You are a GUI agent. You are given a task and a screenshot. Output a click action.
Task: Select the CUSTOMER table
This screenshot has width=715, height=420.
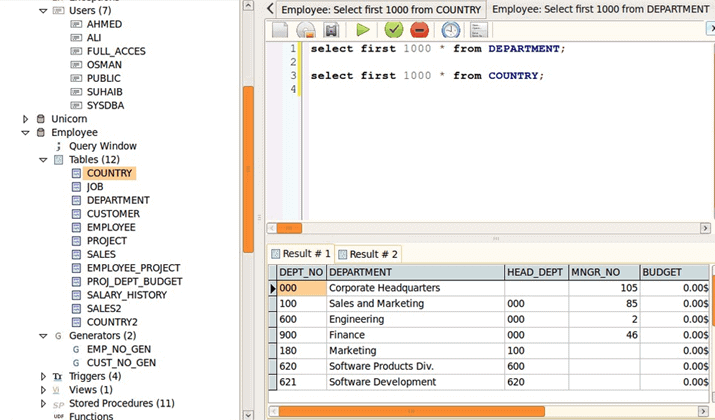coord(113,214)
